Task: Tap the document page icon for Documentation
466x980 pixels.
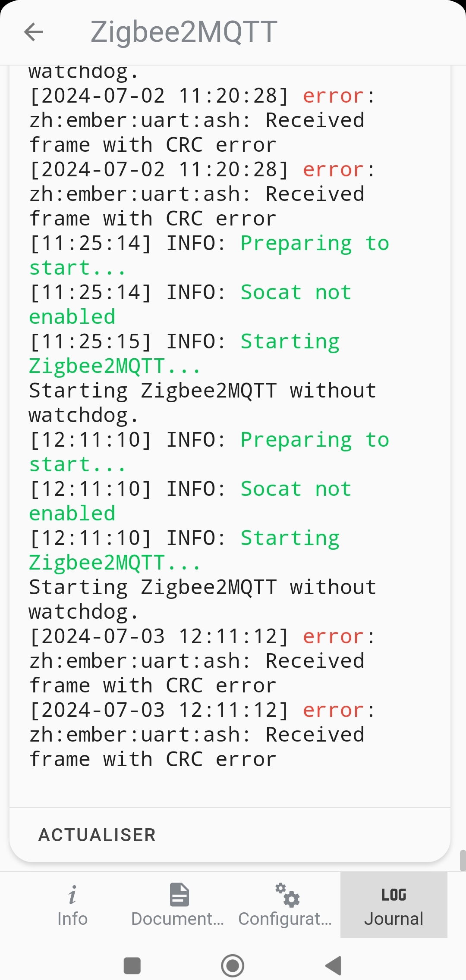Action: [179, 895]
